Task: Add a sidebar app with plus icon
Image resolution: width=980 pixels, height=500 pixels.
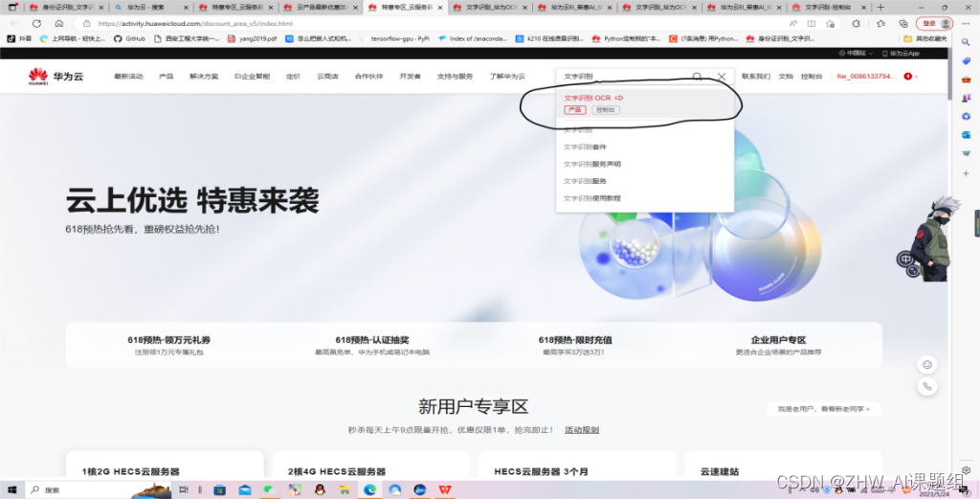Action: click(x=967, y=173)
